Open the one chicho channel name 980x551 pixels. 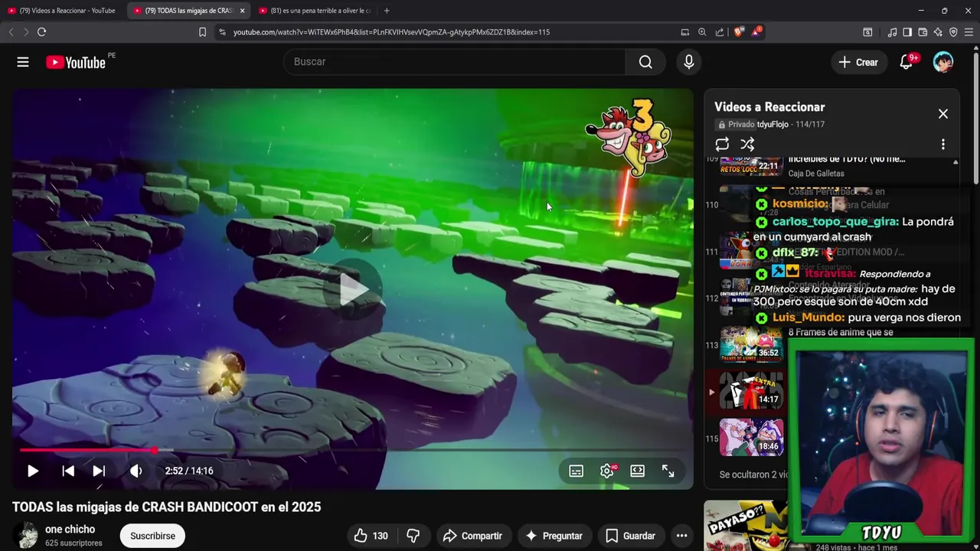click(70, 530)
